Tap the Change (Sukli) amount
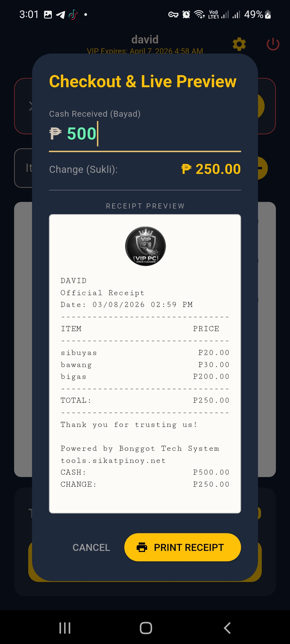This screenshot has height=644, width=290. tap(211, 169)
